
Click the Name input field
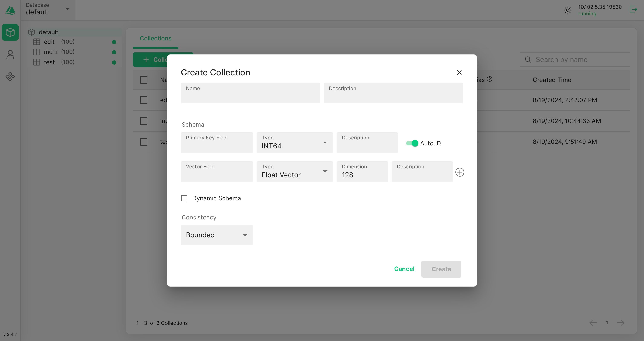point(250,93)
